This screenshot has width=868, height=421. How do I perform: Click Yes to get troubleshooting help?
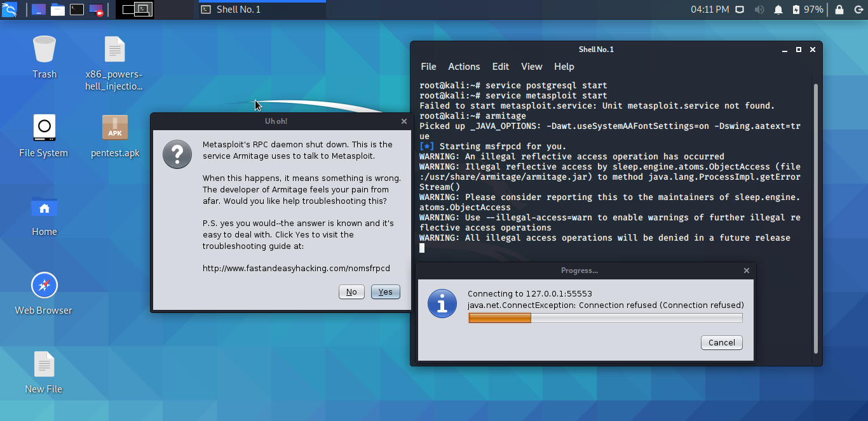(x=385, y=291)
